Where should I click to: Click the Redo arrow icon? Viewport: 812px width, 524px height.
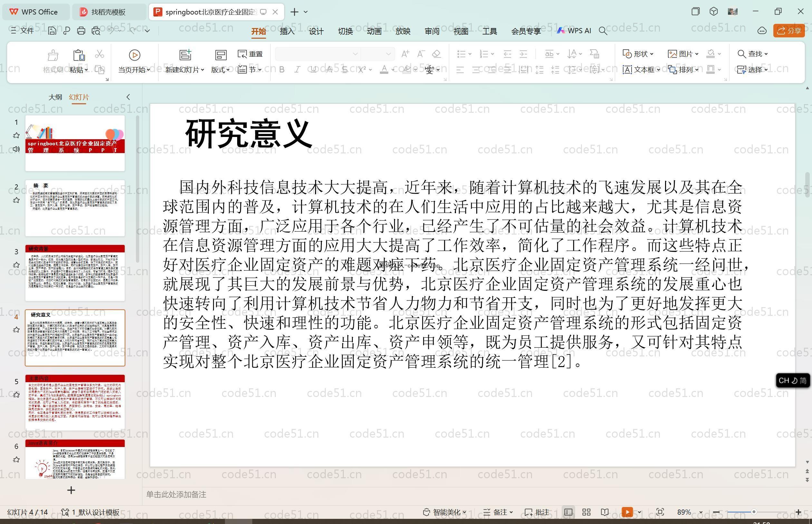coord(132,30)
